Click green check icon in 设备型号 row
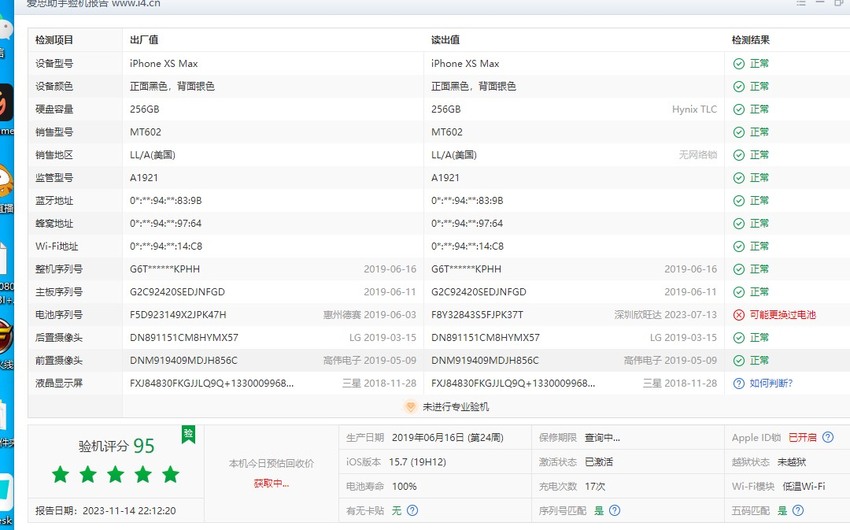Screen dimensions: 850x530 pos(739,63)
